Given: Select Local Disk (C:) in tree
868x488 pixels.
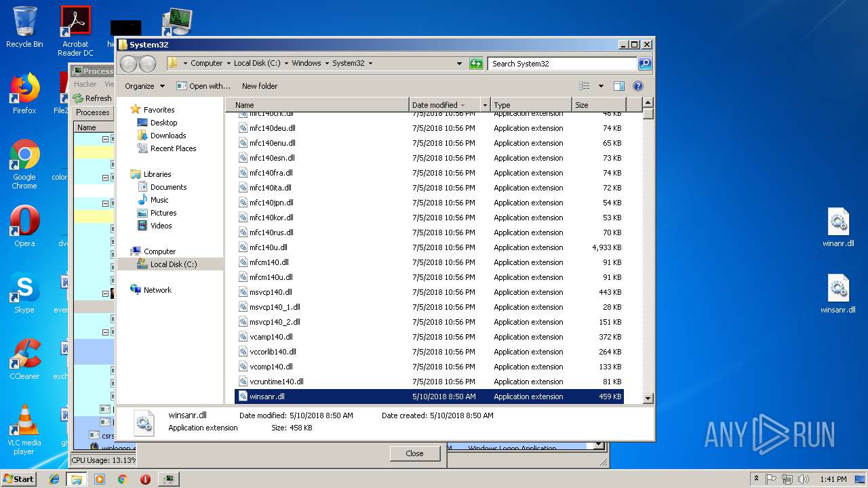Looking at the screenshot, I should (167, 264).
